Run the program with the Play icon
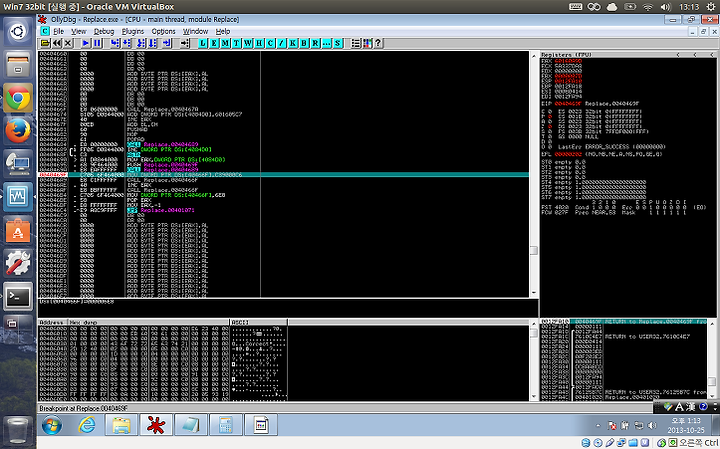This screenshot has height=449, width=720. pyautogui.click(x=85, y=43)
